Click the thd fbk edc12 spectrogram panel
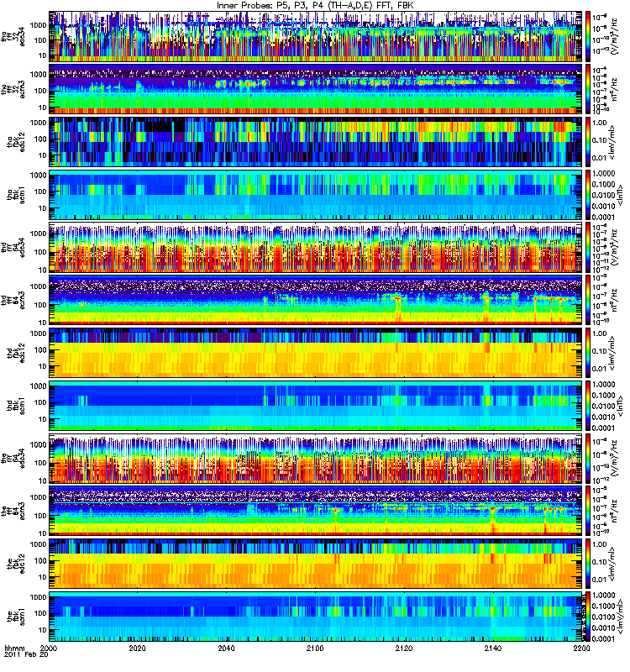Viewport: 630px width, 672px height. (316, 353)
